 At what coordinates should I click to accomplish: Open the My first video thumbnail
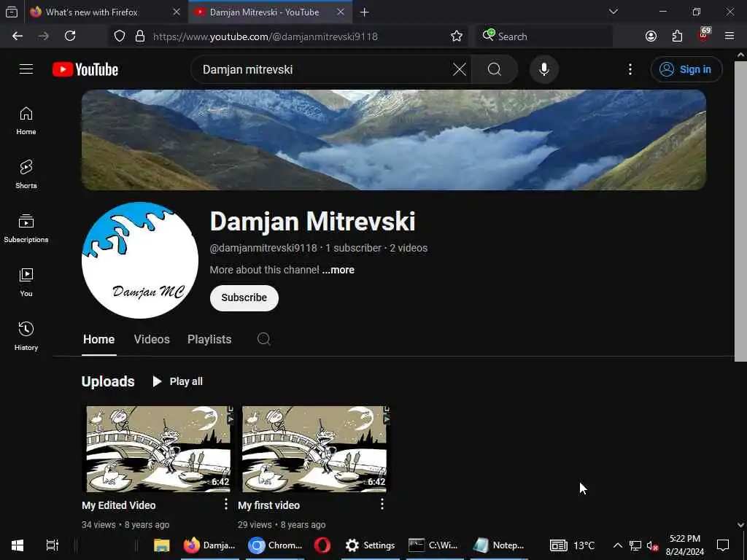point(314,448)
